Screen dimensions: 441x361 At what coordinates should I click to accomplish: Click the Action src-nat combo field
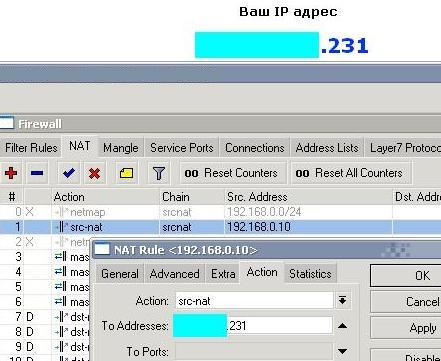click(254, 301)
